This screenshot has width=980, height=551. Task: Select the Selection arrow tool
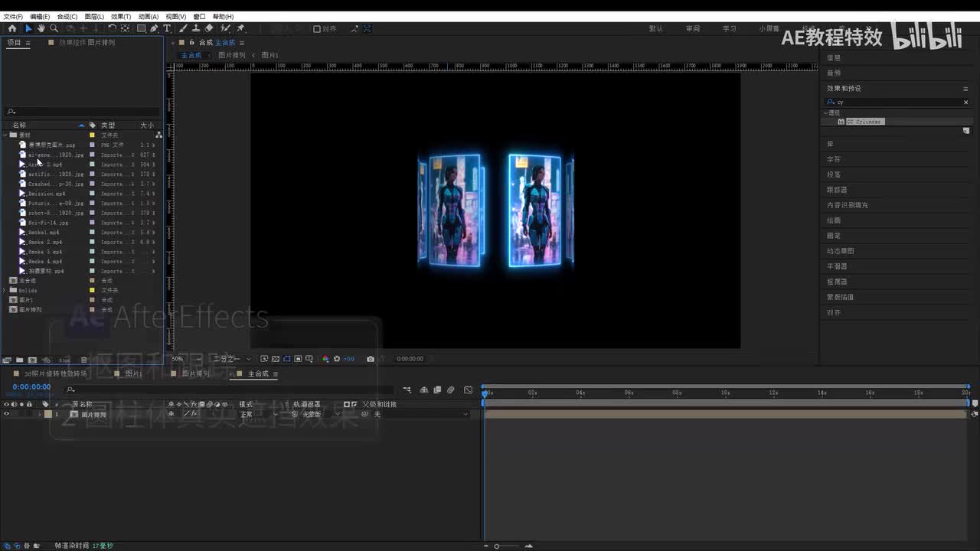(x=28, y=28)
